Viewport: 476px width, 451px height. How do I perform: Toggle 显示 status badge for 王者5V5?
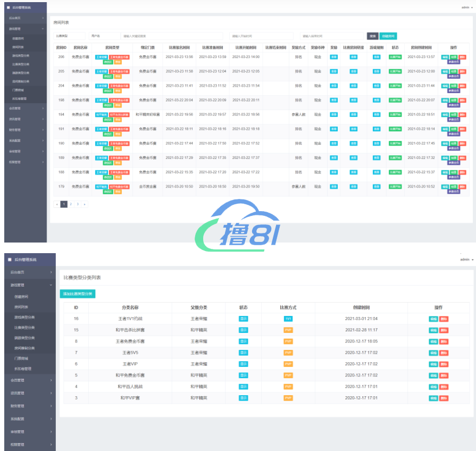(243, 353)
